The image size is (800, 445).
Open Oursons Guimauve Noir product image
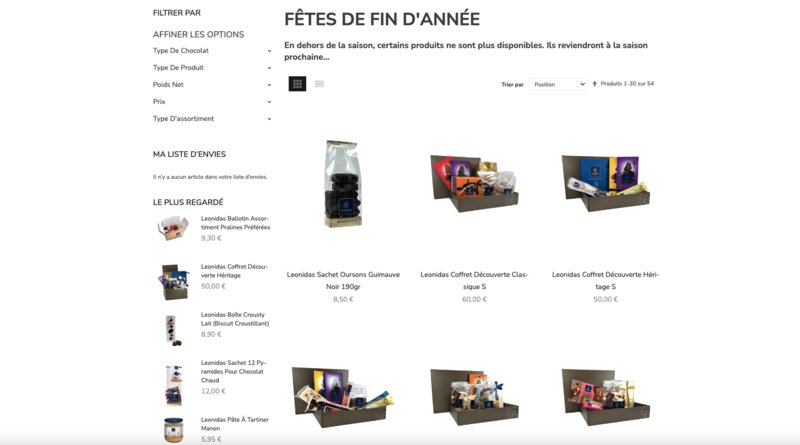coord(343,184)
